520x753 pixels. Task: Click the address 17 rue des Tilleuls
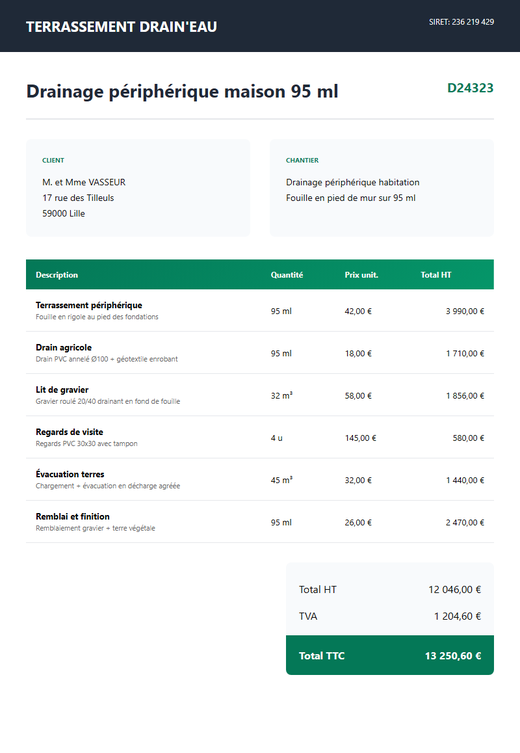point(78,198)
